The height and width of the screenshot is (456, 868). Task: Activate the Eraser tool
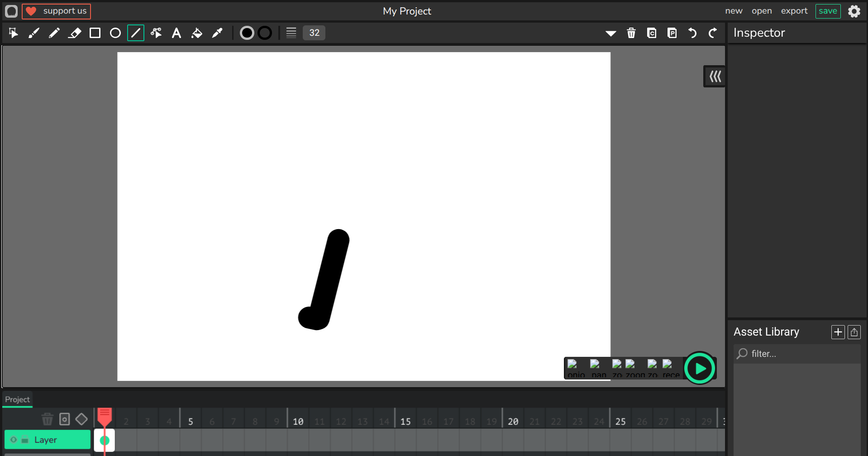tap(75, 33)
